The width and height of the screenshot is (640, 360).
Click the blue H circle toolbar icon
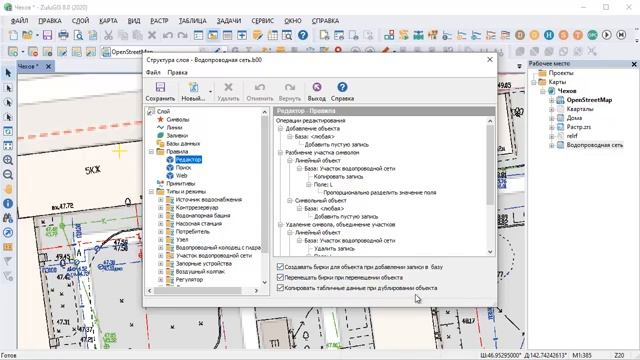tap(549, 36)
